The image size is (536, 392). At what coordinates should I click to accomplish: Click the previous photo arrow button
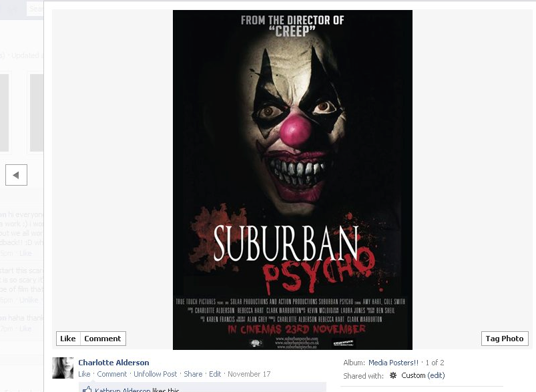tap(16, 175)
